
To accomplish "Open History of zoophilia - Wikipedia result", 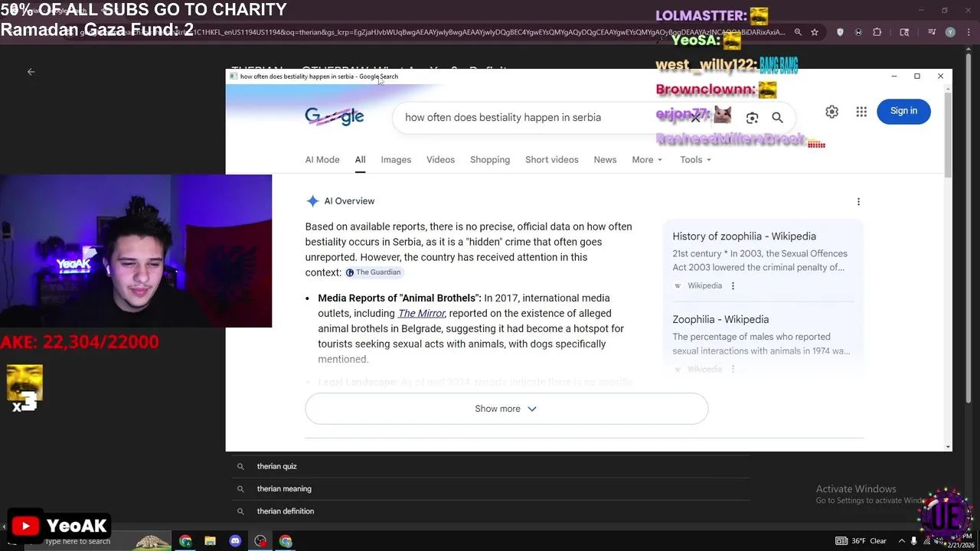I will tap(744, 236).
